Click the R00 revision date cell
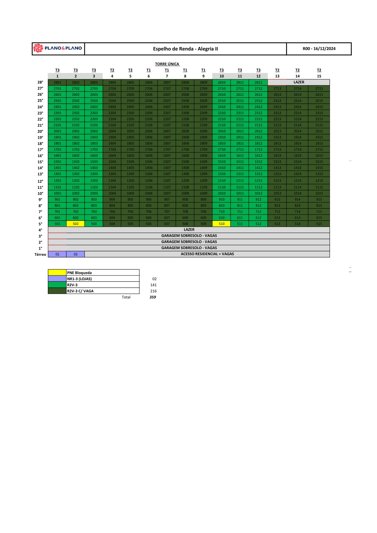 click(319, 49)
